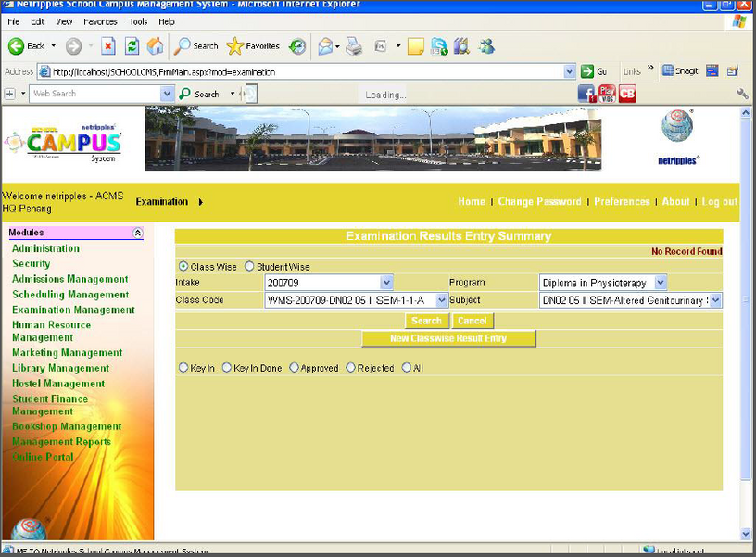Open Favorites star icon
The image size is (756, 557).
[x=234, y=46]
